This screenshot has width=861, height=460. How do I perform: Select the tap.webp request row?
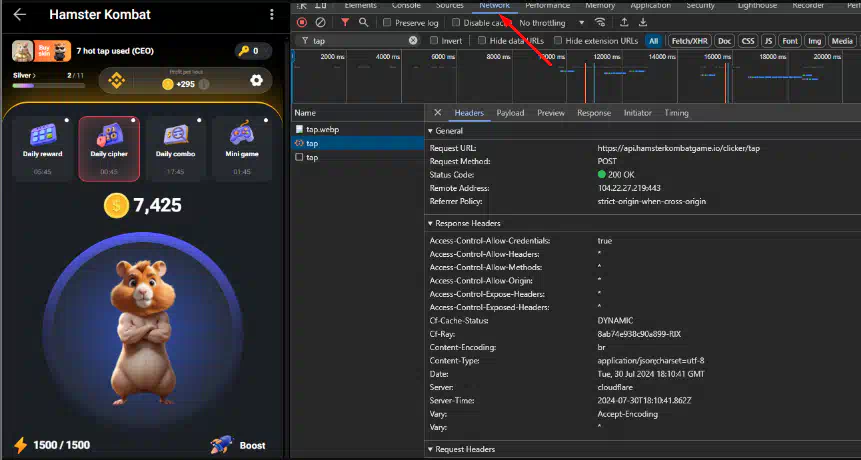coord(357,130)
